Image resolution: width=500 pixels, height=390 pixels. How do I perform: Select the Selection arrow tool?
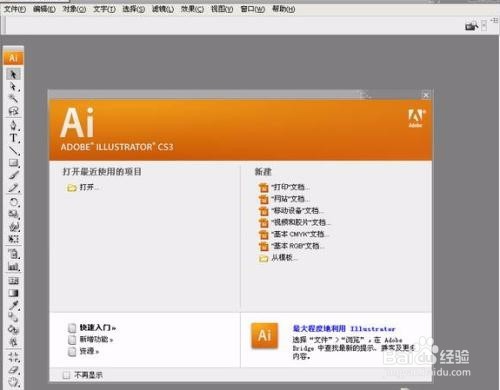click(x=13, y=74)
